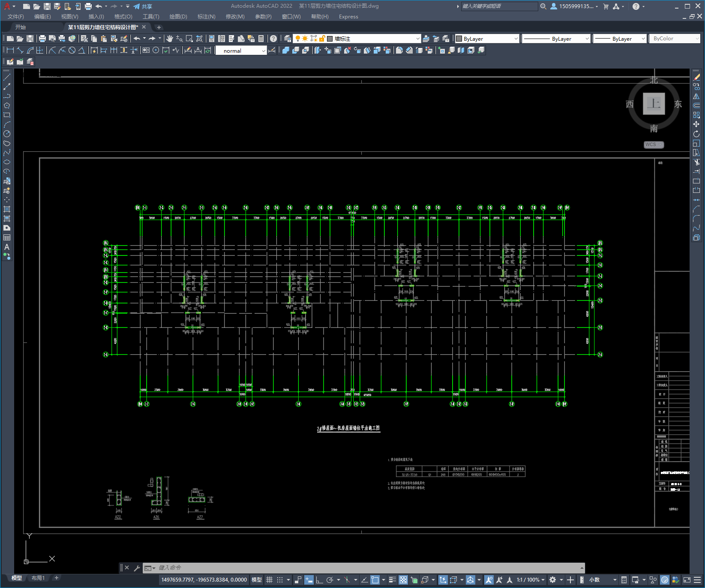Open the QuickCalc calculator icon

pos(261,39)
